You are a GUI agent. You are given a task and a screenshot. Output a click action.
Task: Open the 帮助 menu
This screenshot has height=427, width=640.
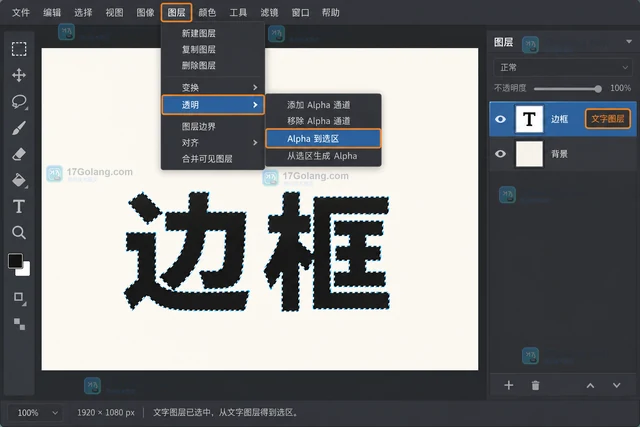(331, 13)
